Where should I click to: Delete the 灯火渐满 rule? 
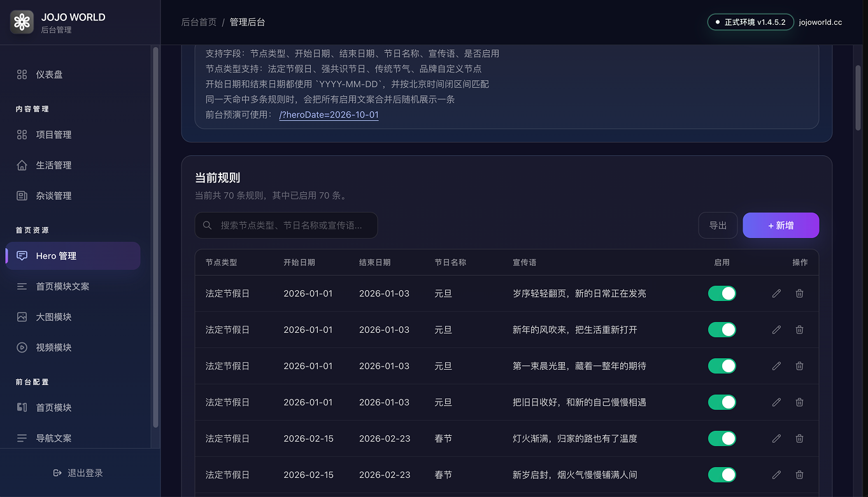tap(799, 438)
